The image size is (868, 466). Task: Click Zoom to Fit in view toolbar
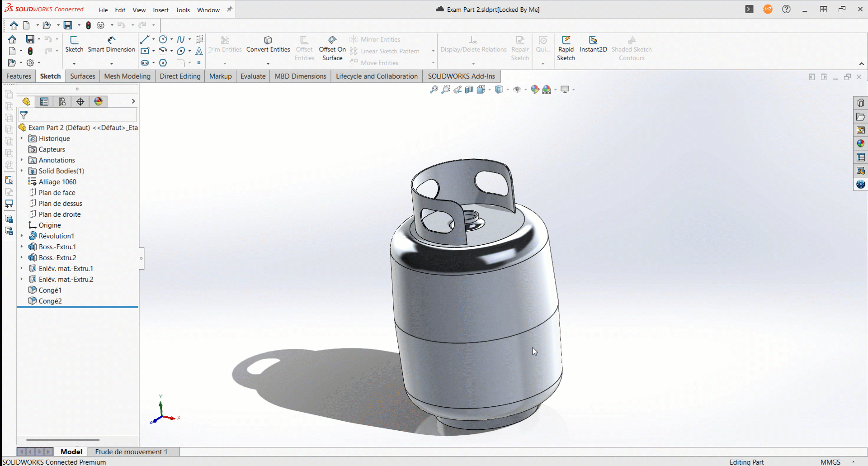coord(434,90)
